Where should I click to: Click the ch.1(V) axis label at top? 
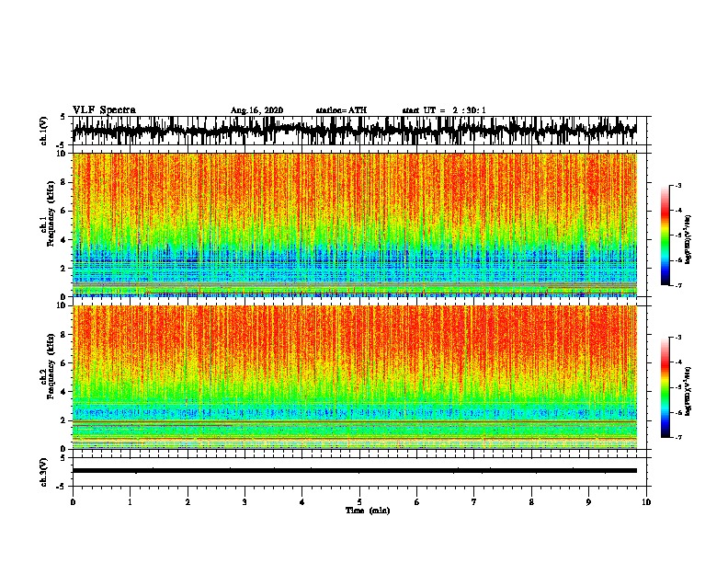pos(44,131)
